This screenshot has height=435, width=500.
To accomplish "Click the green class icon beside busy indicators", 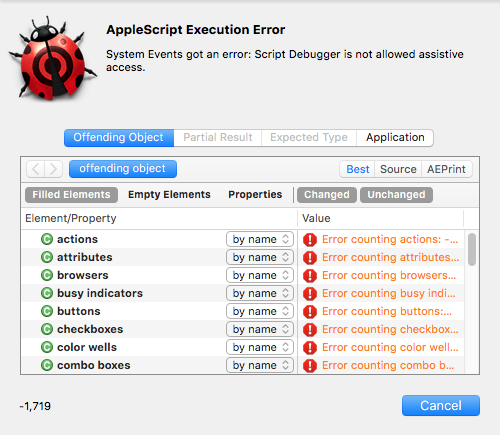I will [x=47, y=293].
